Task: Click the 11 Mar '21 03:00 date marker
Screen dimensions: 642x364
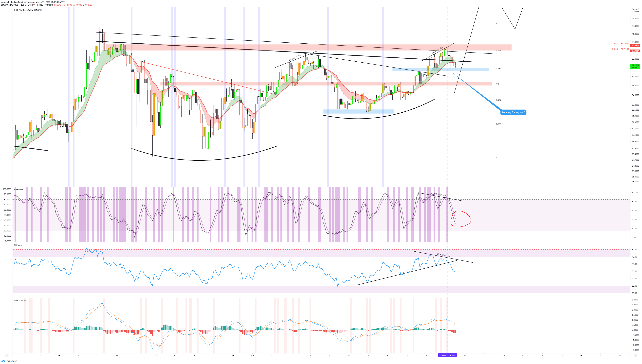Action: click(x=447, y=356)
